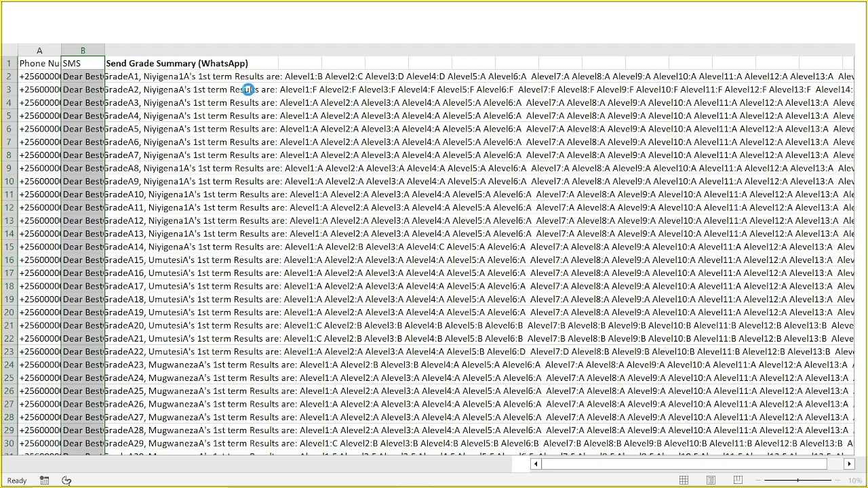Click the row starting 'GradeA6, NiyigenaA's'

pyautogui.click(x=479, y=142)
